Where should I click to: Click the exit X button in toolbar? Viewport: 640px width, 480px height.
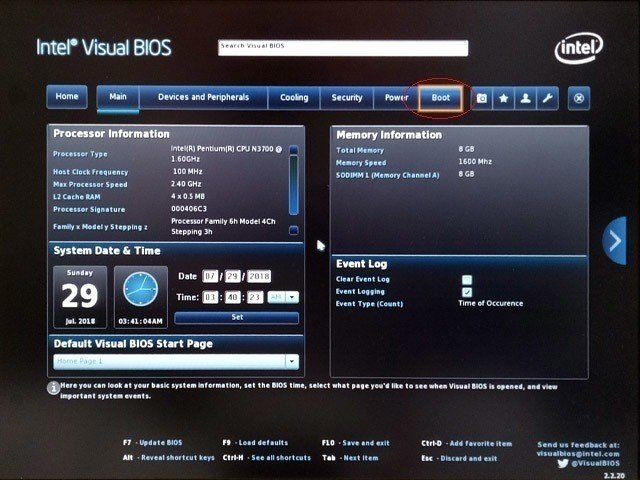[x=579, y=98]
